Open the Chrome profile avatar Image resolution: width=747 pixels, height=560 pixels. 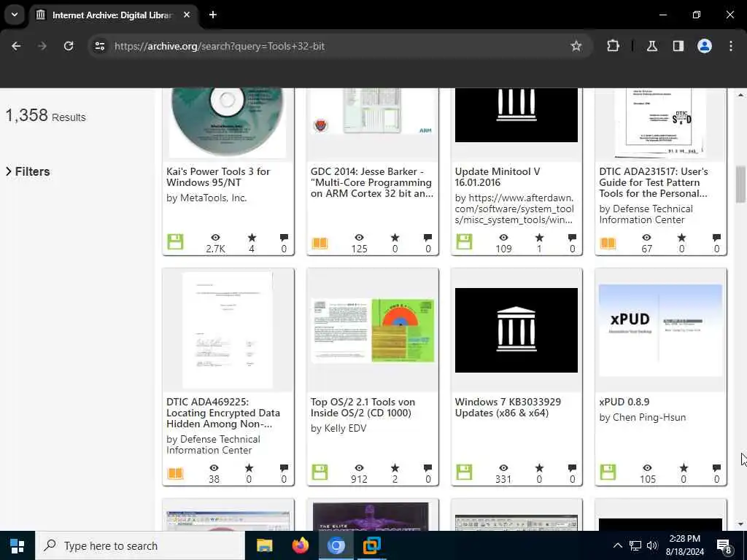pyautogui.click(x=704, y=46)
